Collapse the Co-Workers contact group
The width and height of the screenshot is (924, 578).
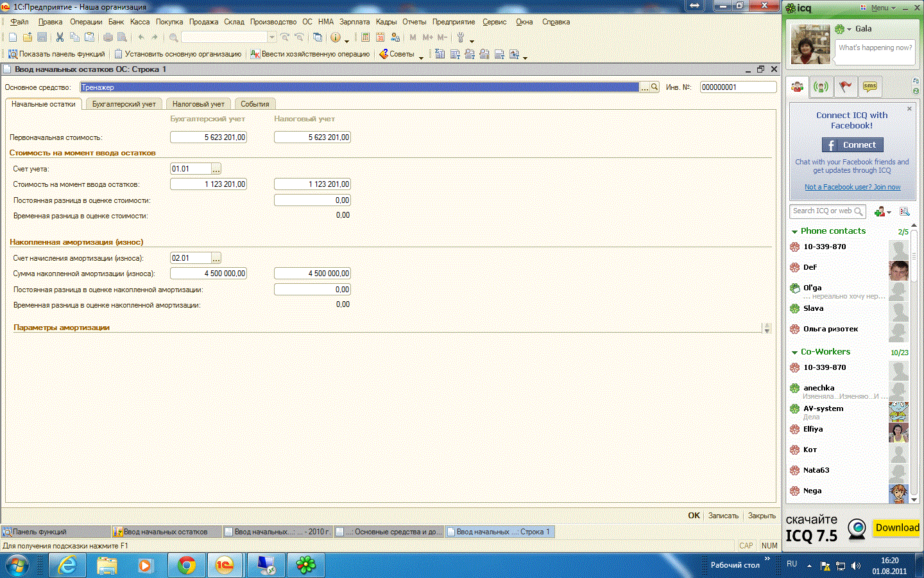794,352
